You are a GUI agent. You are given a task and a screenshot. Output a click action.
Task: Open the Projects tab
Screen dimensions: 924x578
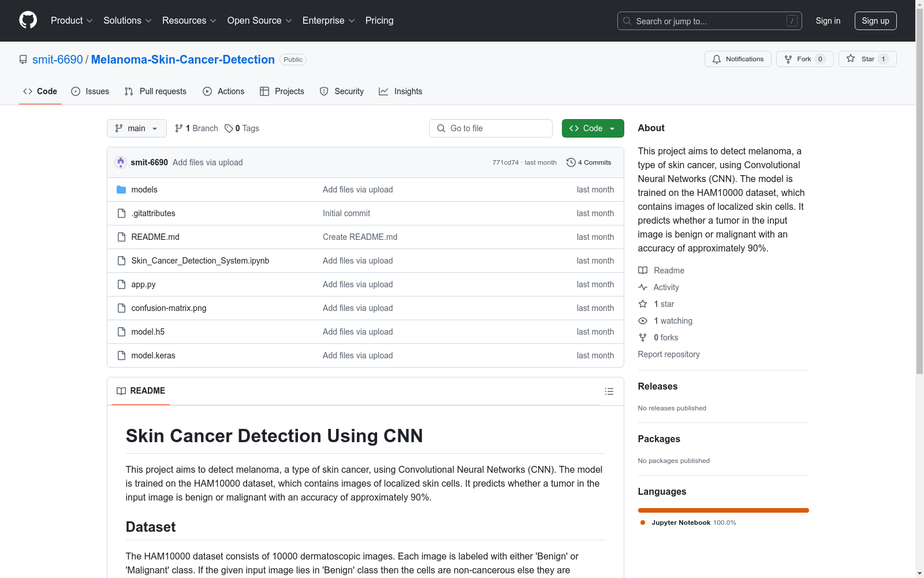click(282, 91)
